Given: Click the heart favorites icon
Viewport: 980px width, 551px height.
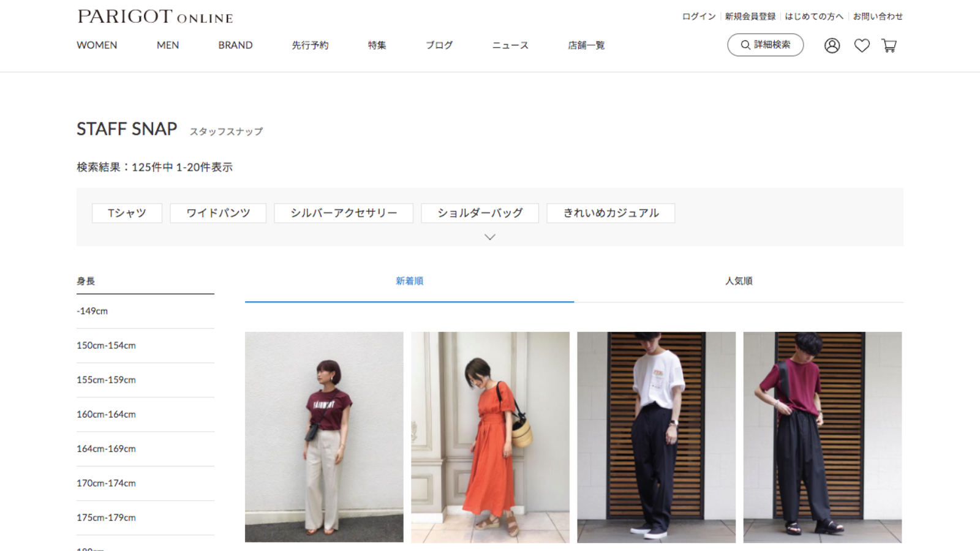Looking at the screenshot, I should pos(862,45).
